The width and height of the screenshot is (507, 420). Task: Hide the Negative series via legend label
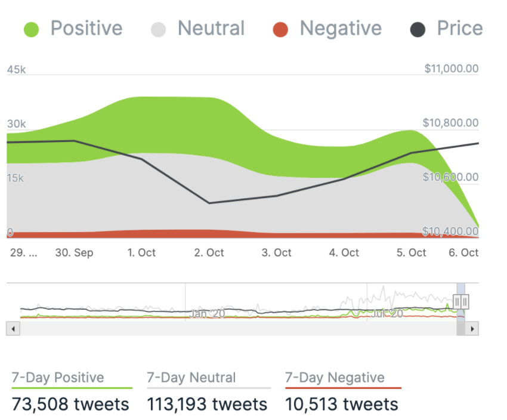click(x=341, y=29)
